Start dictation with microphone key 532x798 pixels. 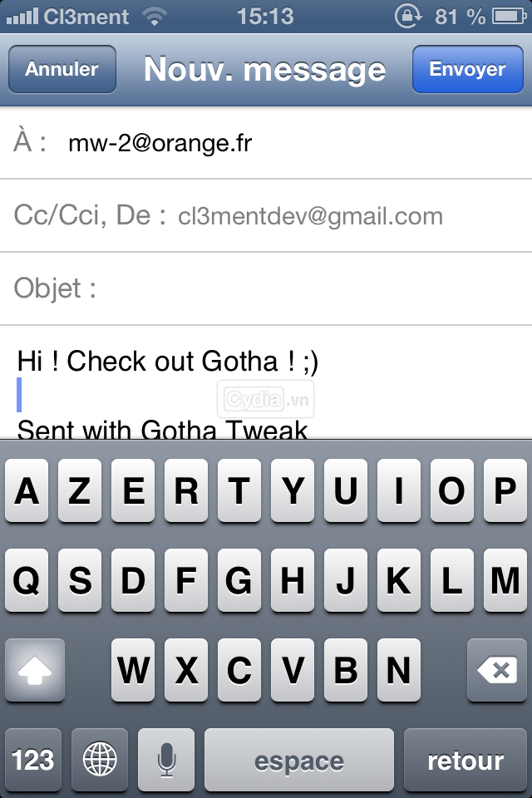point(166,759)
